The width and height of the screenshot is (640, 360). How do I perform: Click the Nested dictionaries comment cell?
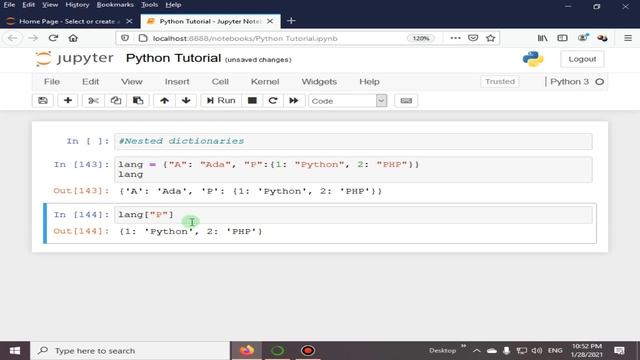pos(353,141)
